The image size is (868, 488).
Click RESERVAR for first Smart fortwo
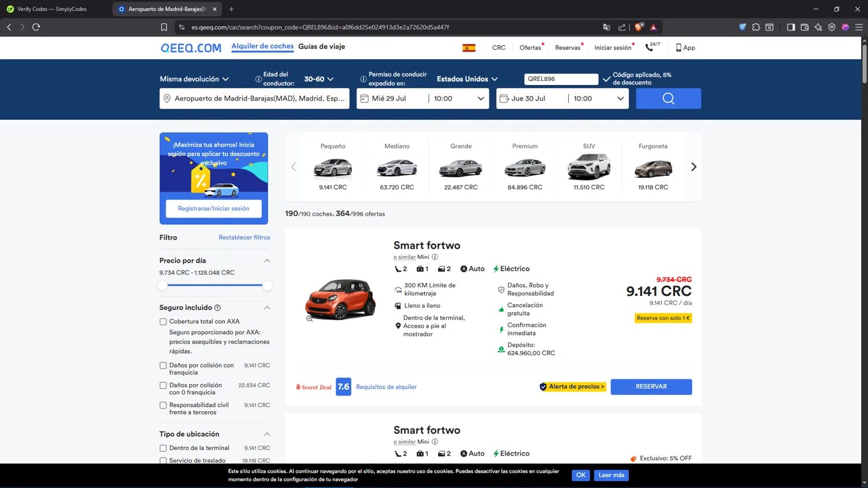(651, 387)
